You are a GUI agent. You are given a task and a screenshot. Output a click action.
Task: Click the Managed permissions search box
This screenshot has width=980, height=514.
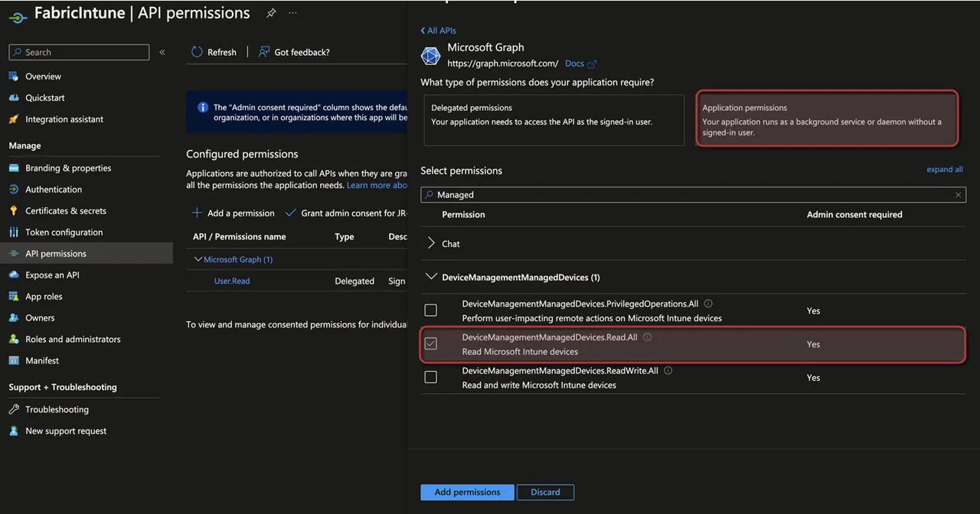(x=693, y=195)
